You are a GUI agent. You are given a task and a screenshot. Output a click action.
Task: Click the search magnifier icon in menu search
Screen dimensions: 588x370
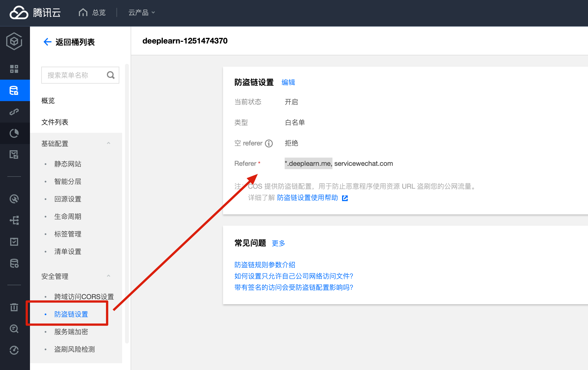pyautogui.click(x=111, y=75)
